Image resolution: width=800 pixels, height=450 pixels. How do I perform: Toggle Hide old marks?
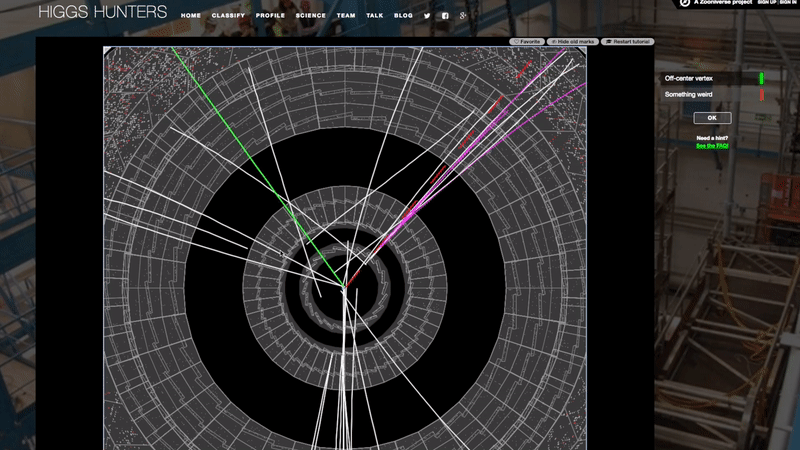coord(573,42)
